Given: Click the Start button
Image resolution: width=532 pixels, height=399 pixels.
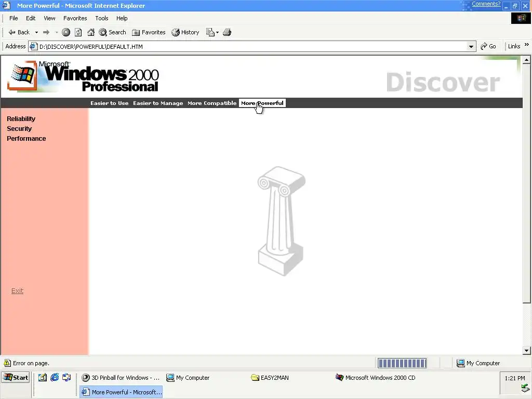Looking at the screenshot, I should point(16,378).
